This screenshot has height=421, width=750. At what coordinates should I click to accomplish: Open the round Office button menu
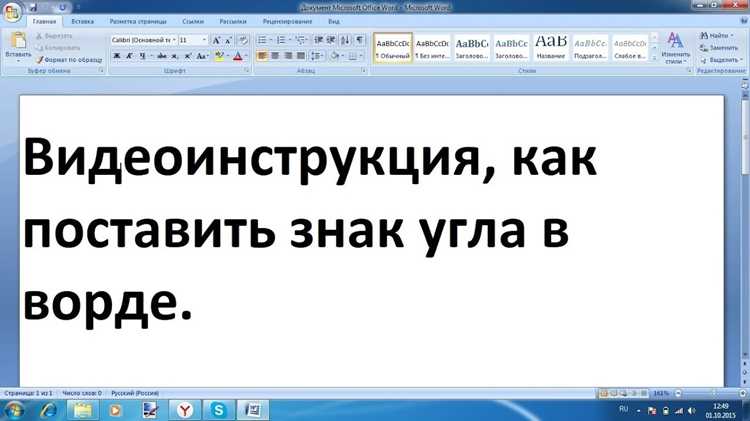[x=11, y=12]
